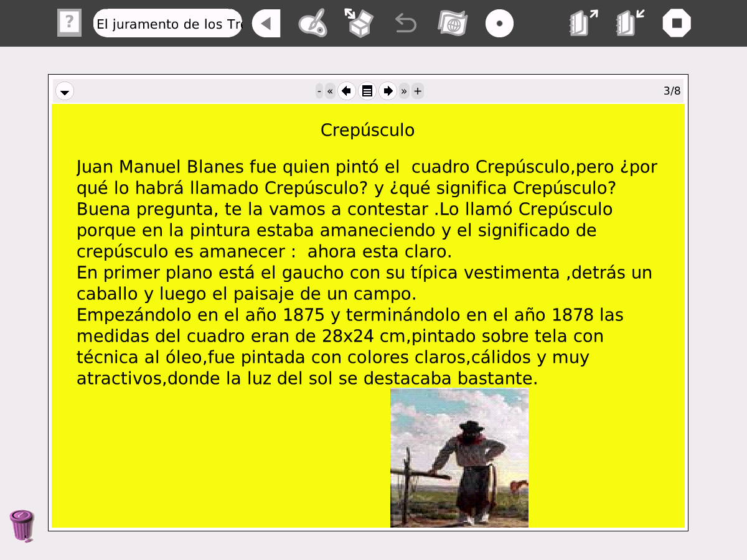The width and height of the screenshot is (747, 560).
Task: Click the minus zoom-out button
Action: tap(319, 91)
